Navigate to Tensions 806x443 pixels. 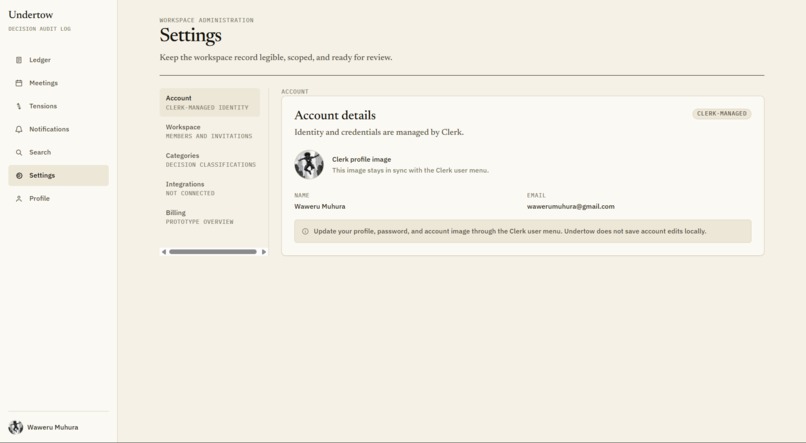coord(59,106)
